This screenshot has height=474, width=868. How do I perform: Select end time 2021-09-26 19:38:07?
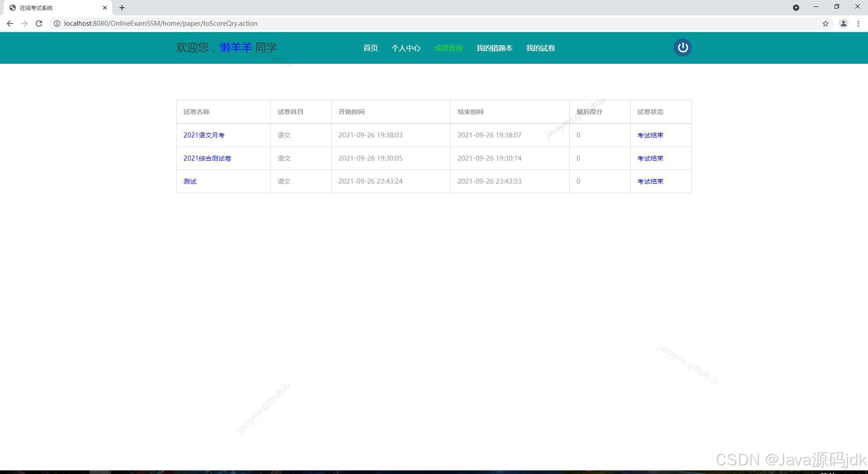coord(489,135)
